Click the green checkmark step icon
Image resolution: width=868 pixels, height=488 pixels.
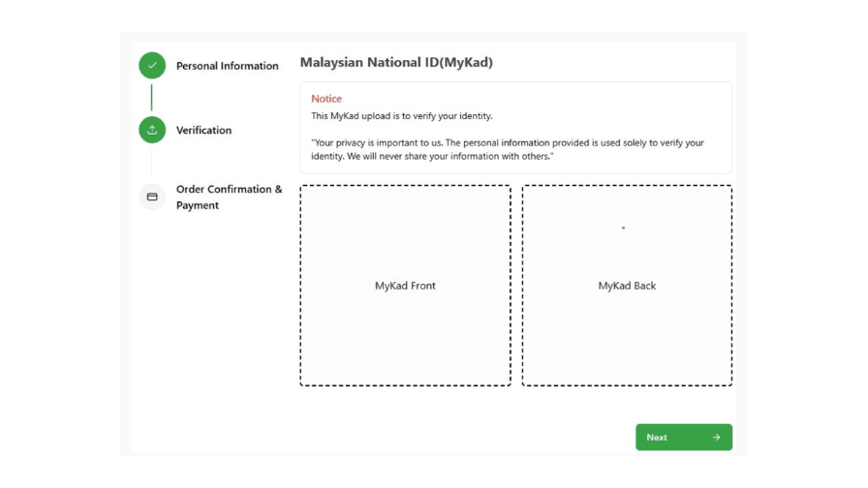152,65
